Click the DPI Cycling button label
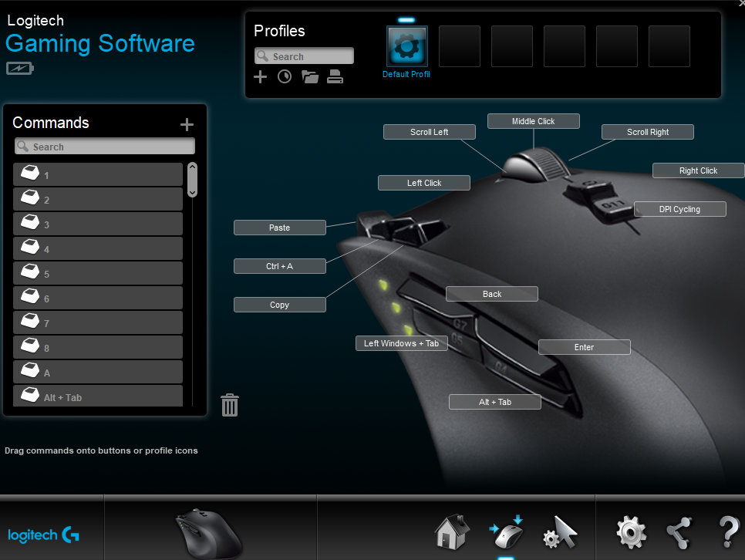Screen dimensions: 745x560 [x=680, y=209]
